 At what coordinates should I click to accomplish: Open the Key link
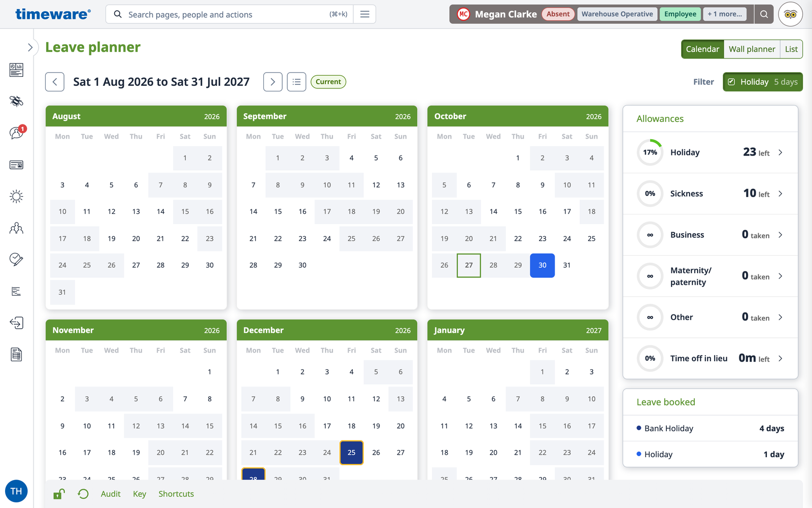[x=140, y=494]
